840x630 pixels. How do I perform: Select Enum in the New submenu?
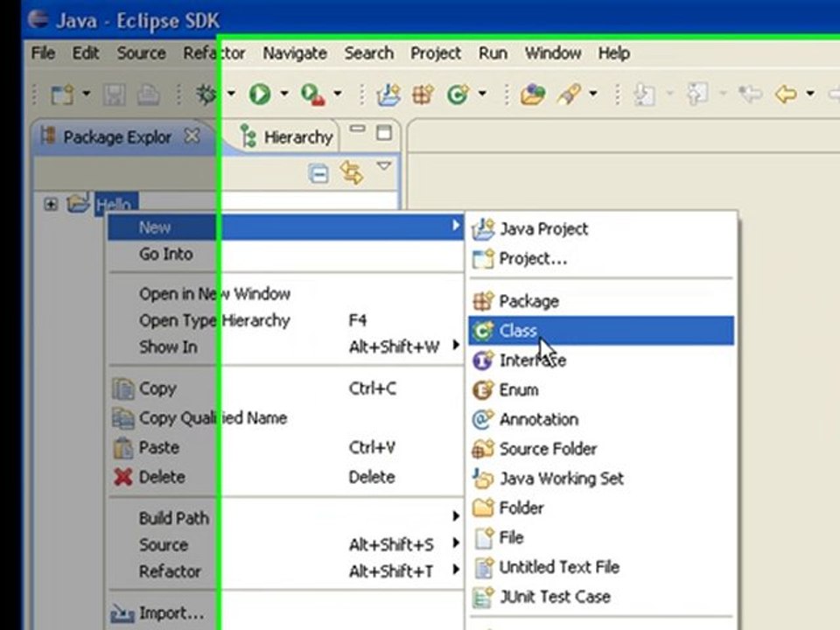click(601, 389)
